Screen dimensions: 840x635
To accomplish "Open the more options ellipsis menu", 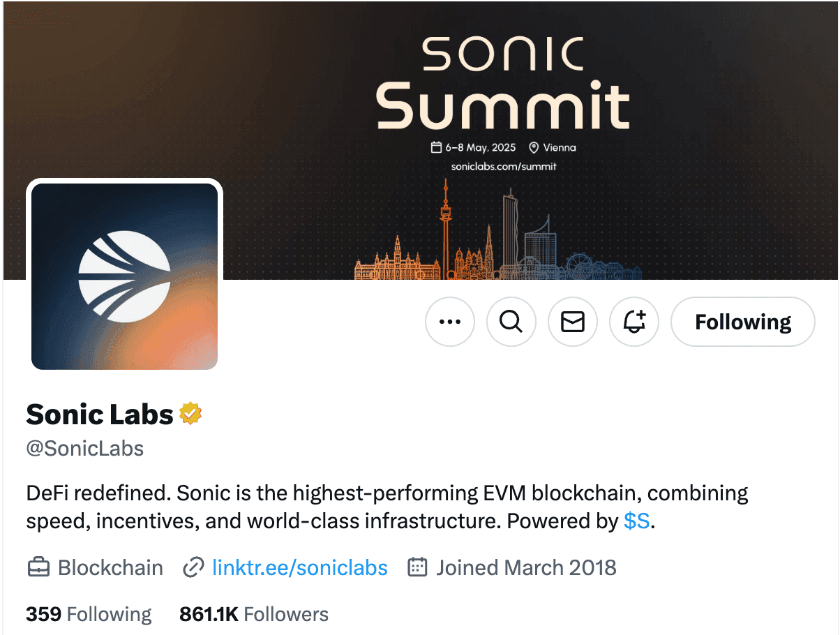I will pos(450,322).
